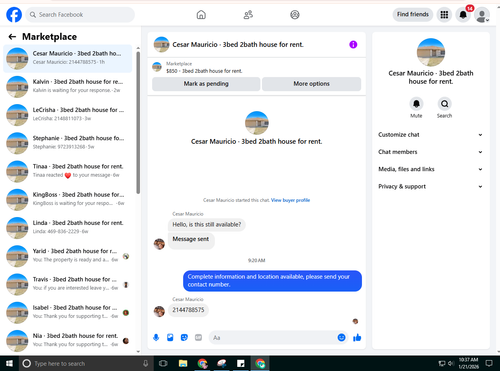Open the Windows Start button
Image resolution: width=500 pixels, height=371 pixels.
(x=9, y=363)
